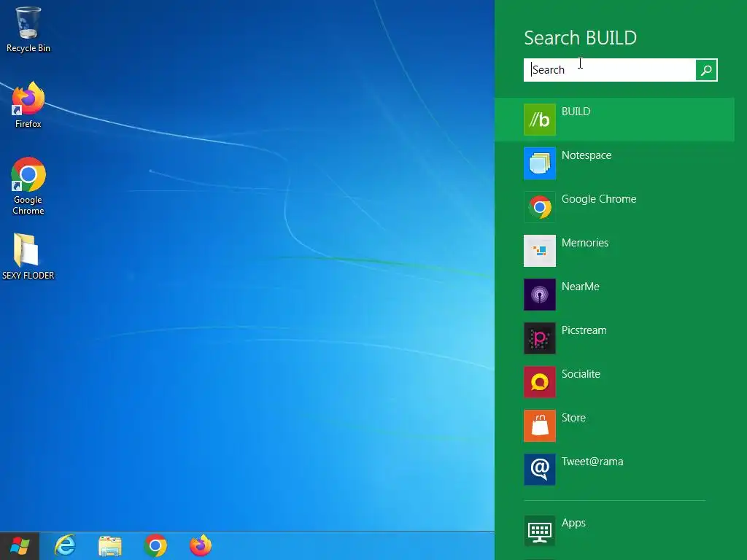Choose the Memories label
The width and height of the screenshot is (747, 560).
pos(585,243)
